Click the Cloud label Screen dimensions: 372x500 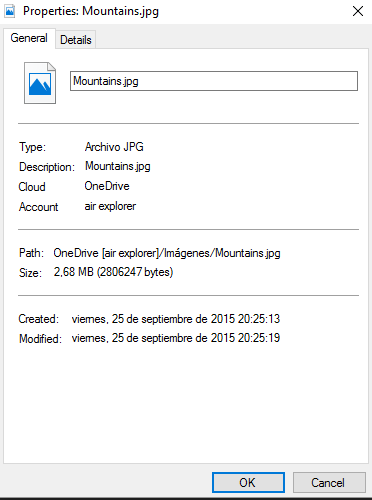32,187
